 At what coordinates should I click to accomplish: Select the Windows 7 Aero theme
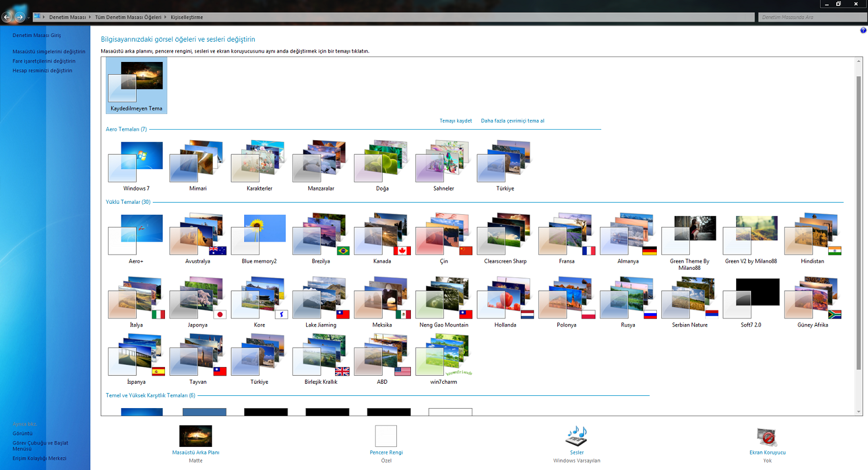136,167
